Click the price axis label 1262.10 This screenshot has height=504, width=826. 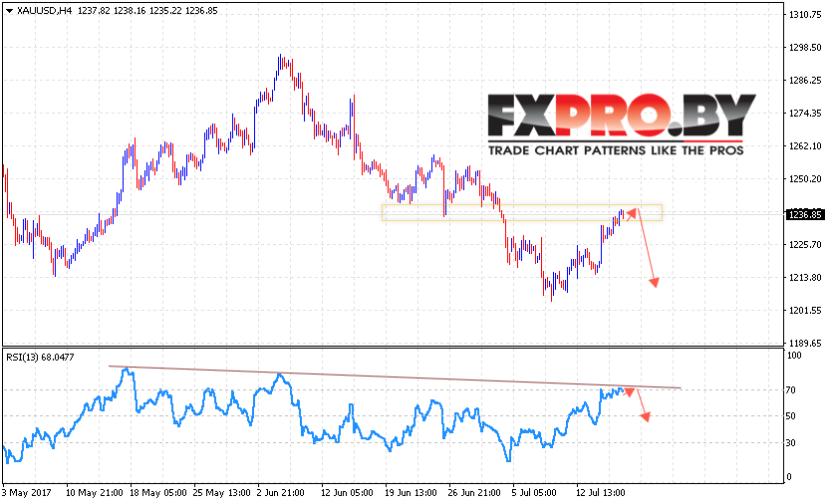(805, 145)
